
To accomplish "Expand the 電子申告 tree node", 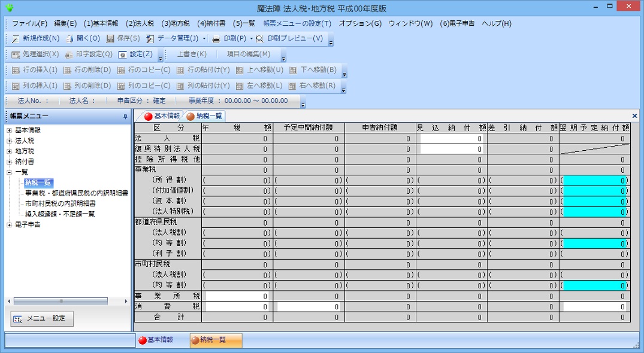I will [9, 225].
